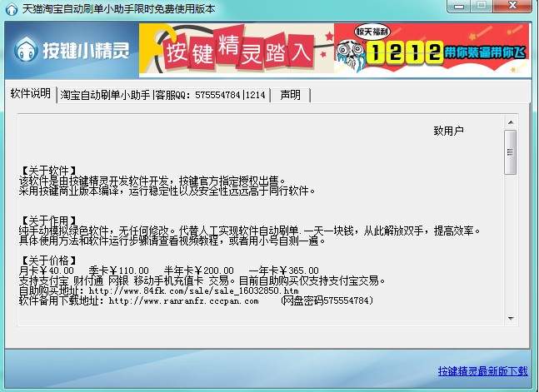539x392 pixels.
Task: Select the 声明 tab
Action: pyautogui.click(x=291, y=95)
